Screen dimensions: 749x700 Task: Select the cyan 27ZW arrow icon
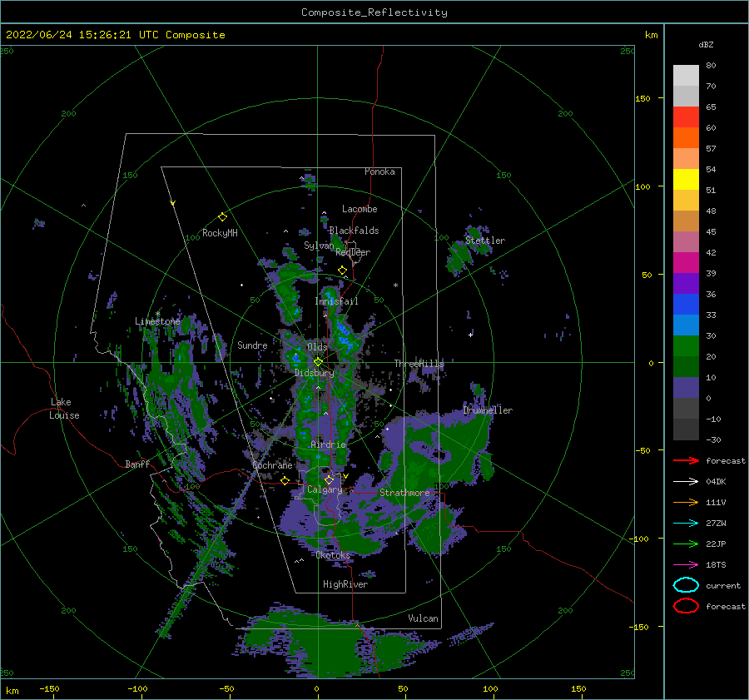click(x=686, y=524)
